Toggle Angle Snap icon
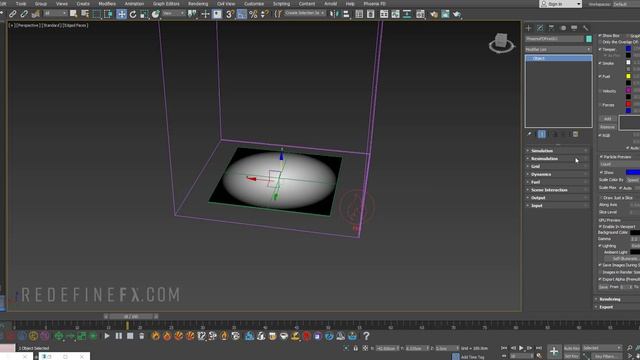The width and height of the screenshot is (640, 360). pyautogui.click(x=242, y=14)
